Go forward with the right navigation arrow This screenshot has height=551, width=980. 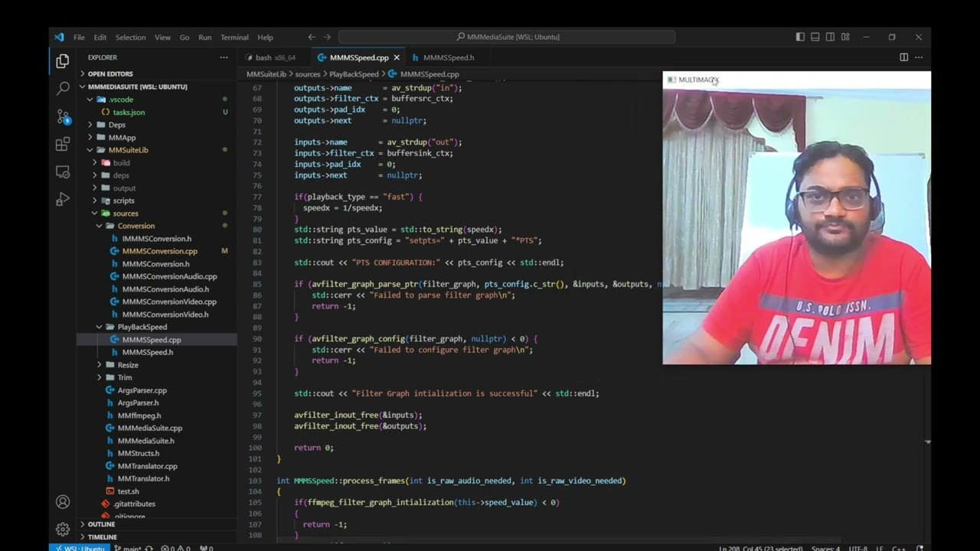tap(327, 37)
